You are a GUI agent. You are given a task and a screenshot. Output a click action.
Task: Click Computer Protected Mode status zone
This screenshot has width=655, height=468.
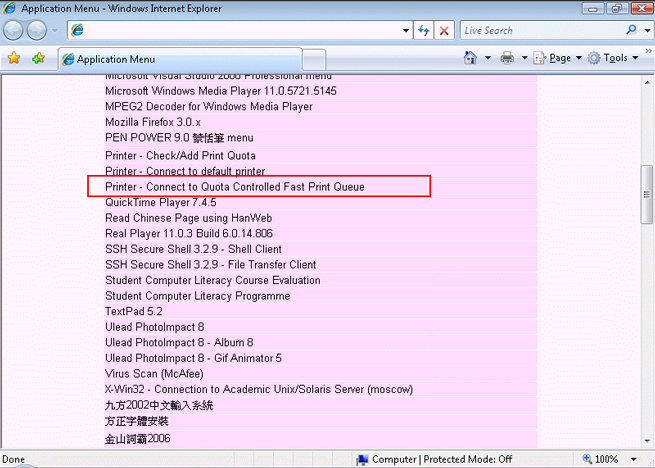[x=434, y=459]
